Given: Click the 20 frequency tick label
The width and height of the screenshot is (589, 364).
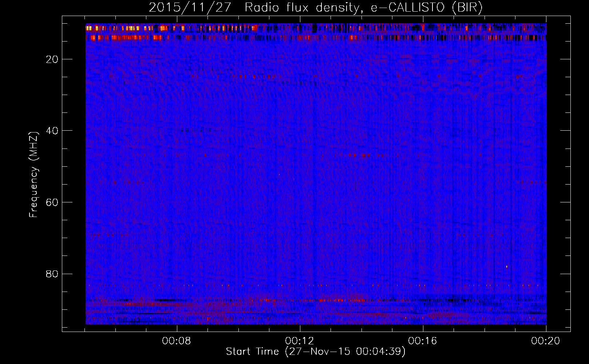Looking at the screenshot, I should tap(52, 59).
